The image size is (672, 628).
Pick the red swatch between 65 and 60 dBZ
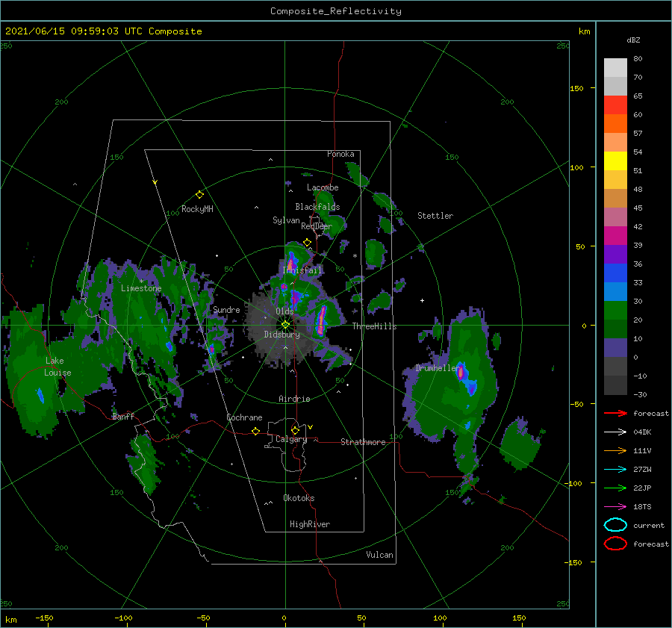click(x=615, y=105)
